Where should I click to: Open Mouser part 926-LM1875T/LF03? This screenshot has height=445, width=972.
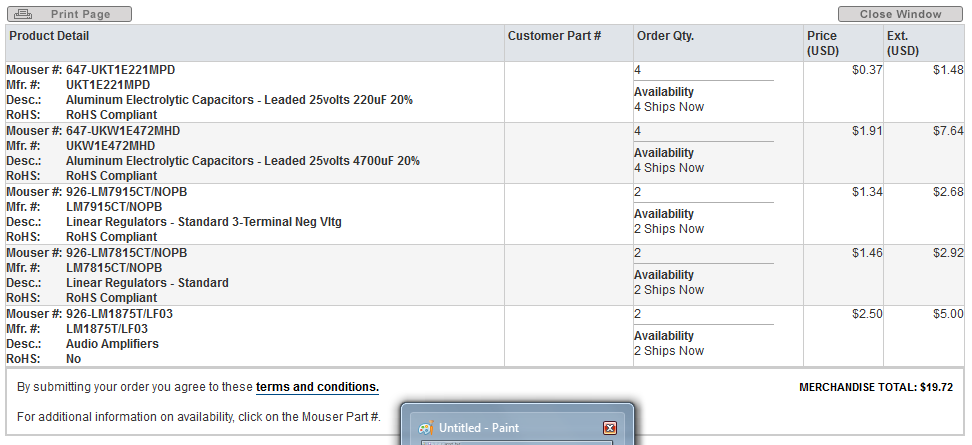pyautogui.click(x=121, y=314)
